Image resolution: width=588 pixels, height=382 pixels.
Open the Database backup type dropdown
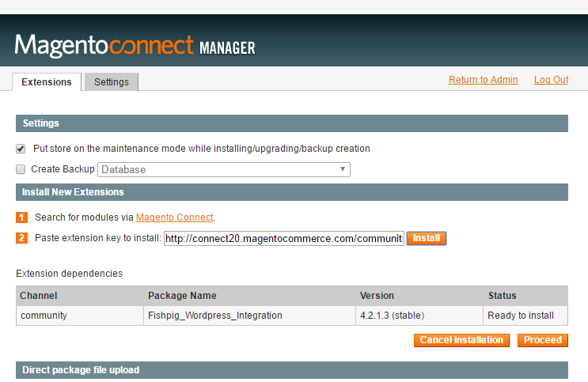coord(224,169)
